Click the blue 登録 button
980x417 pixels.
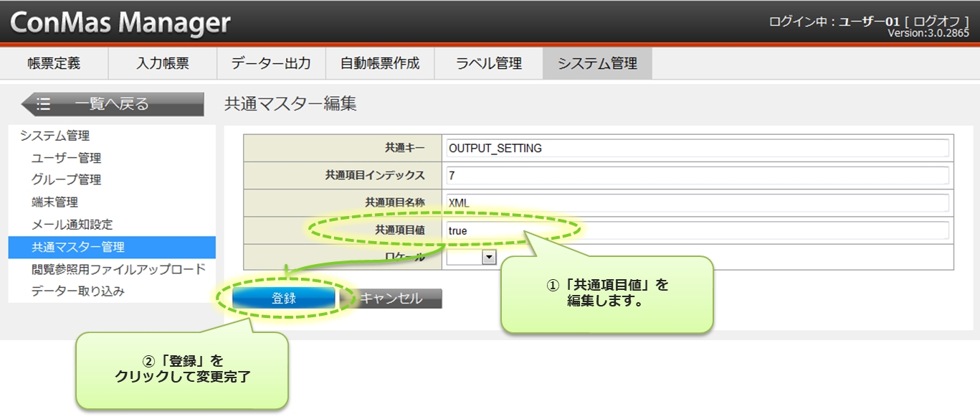tap(284, 299)
